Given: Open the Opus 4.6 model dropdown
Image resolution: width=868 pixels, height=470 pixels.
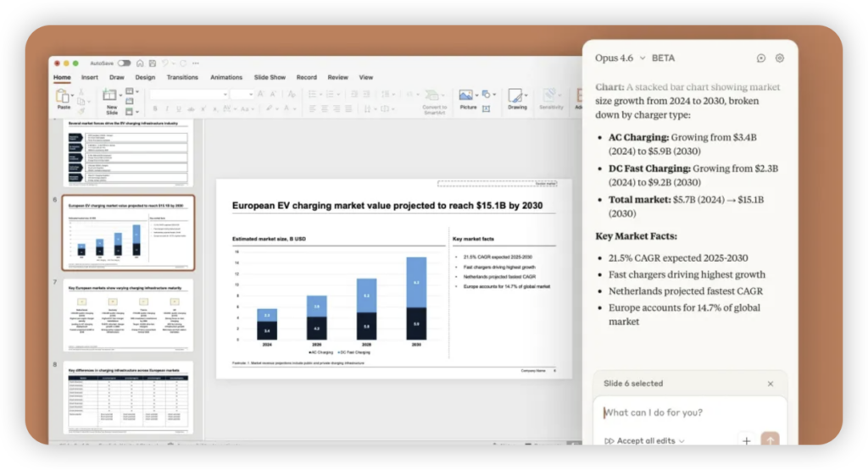Looking at the screenshot, I should point(620,58).
